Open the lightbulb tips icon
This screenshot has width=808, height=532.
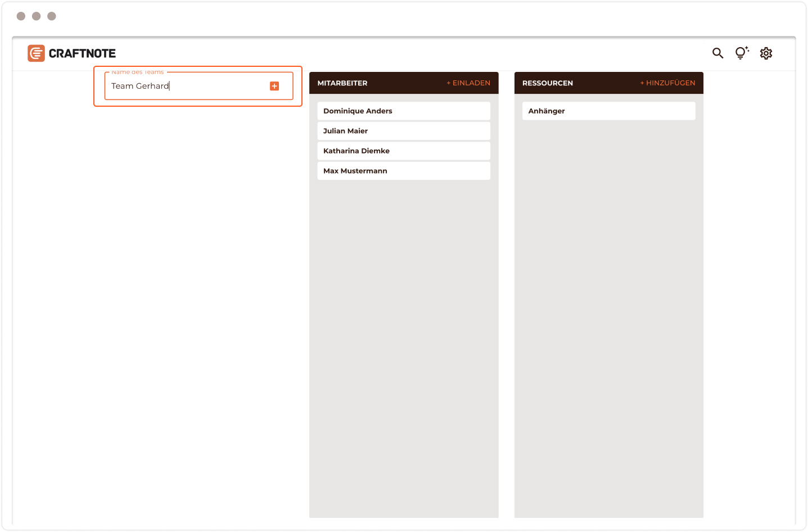point(742,53)
